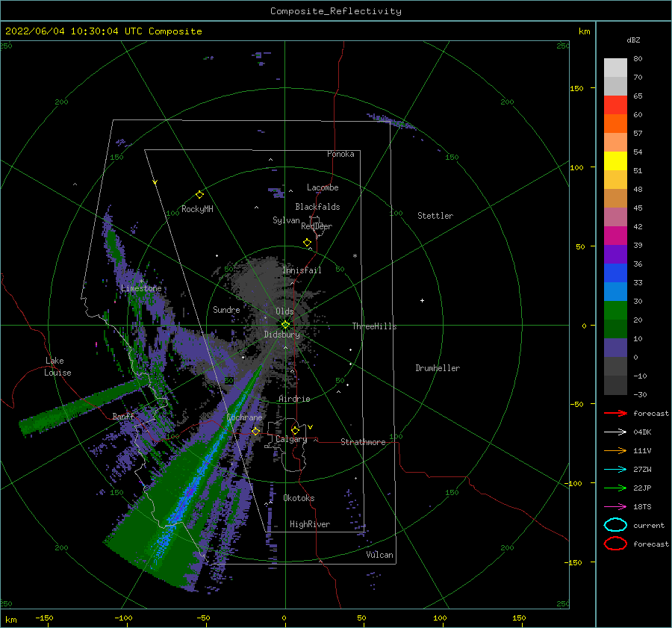The height and width of the screenshot is (628, 672).
Task: Click the RedDeer city label
Action: tap(317, 226)
